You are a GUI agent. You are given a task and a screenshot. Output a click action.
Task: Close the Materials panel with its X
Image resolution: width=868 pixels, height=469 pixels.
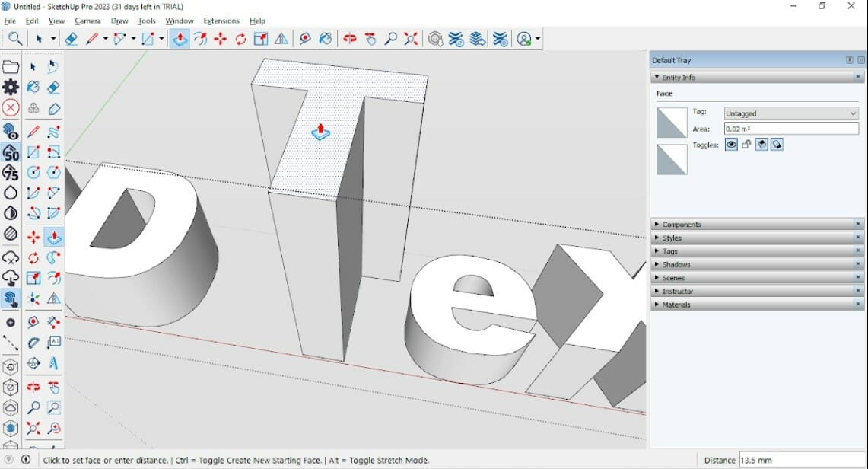858,304
